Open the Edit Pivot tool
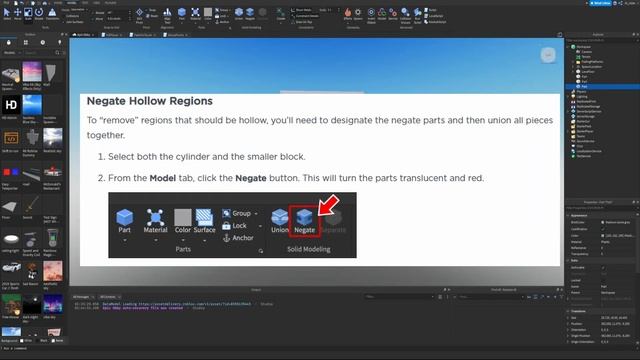The width and height of the screenshot is (640, 360). tap(139, 16)
